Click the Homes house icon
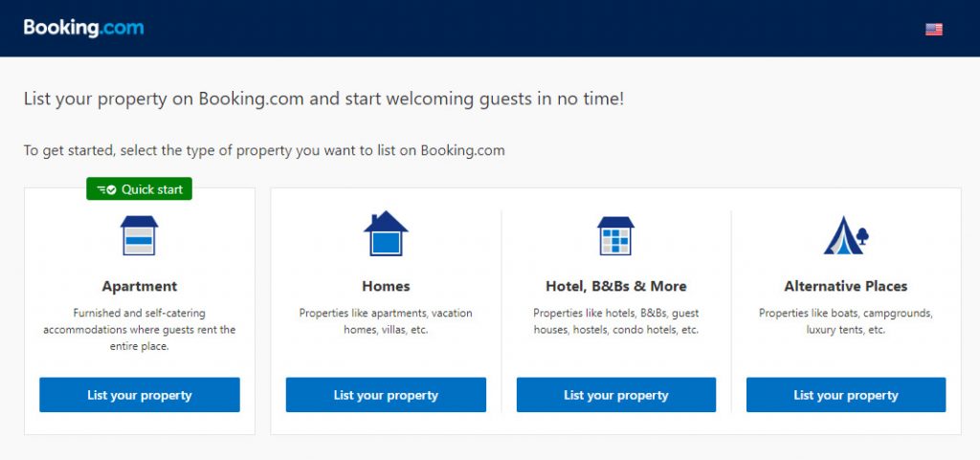Screen dimensions: 980x460 coord(386,234)
